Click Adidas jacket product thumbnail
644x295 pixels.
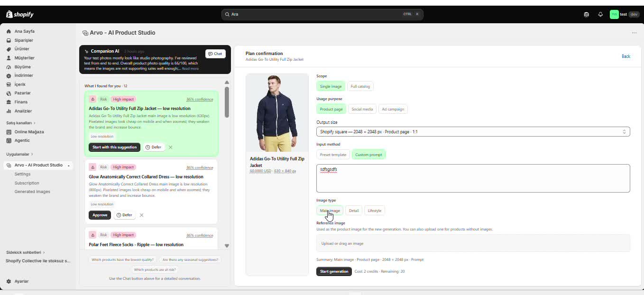tap(277, 113)
